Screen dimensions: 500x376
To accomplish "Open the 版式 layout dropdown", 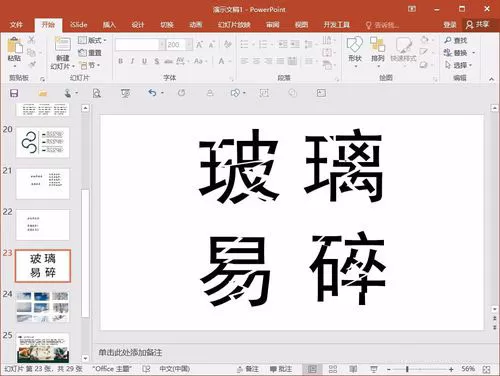I will (x=92, y=40).
